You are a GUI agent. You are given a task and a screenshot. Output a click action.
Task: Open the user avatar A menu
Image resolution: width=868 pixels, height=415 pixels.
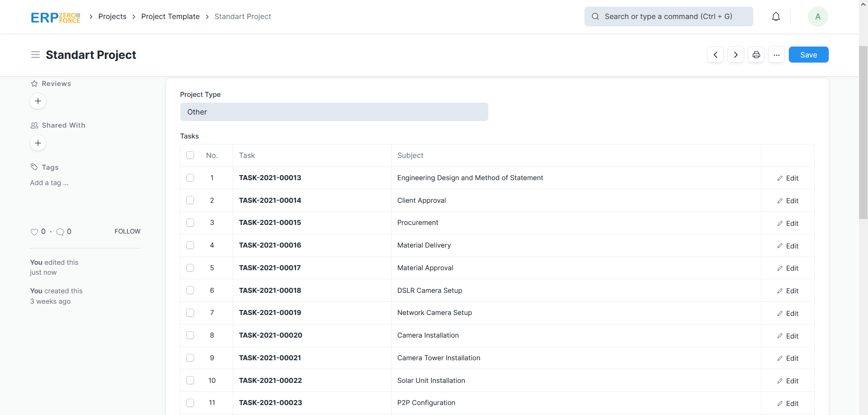click(817, 17)
